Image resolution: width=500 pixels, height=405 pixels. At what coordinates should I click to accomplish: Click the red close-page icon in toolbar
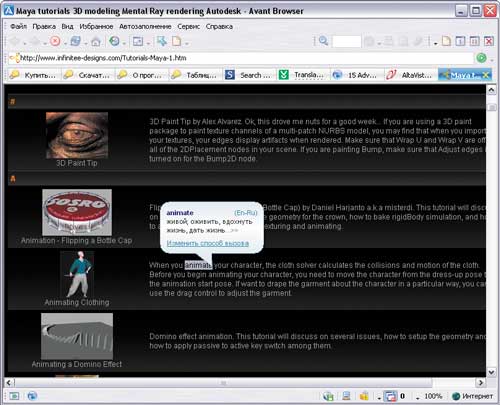pyautogui.click(x=489, y=41)
